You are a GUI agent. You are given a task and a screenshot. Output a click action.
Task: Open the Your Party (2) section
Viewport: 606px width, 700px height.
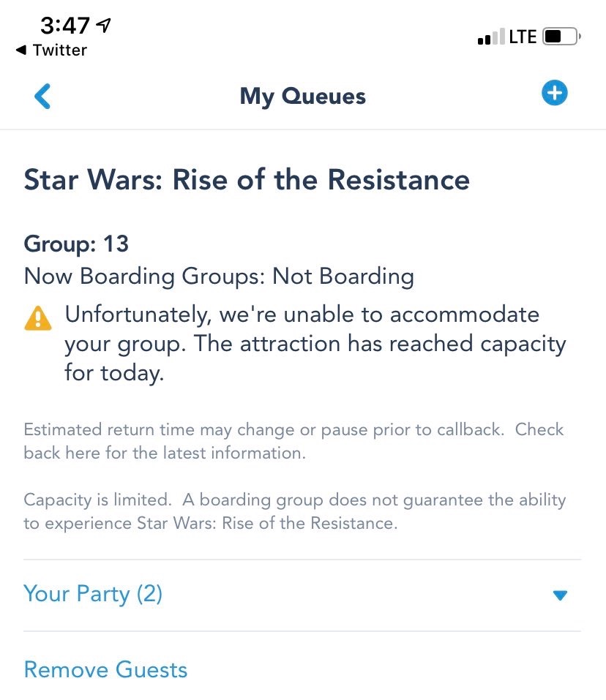click(93, 593)
